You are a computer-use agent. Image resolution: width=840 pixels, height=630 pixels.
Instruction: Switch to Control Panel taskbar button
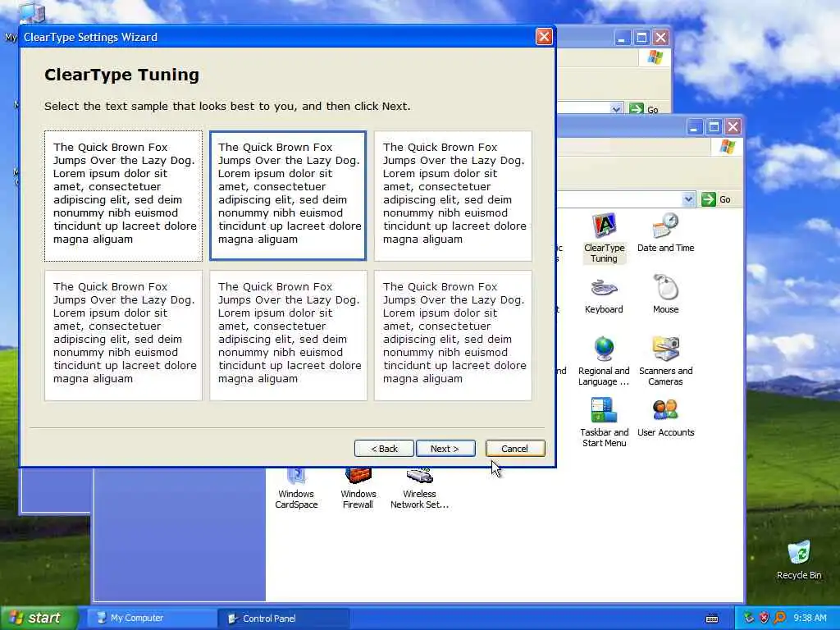(283, 619)
